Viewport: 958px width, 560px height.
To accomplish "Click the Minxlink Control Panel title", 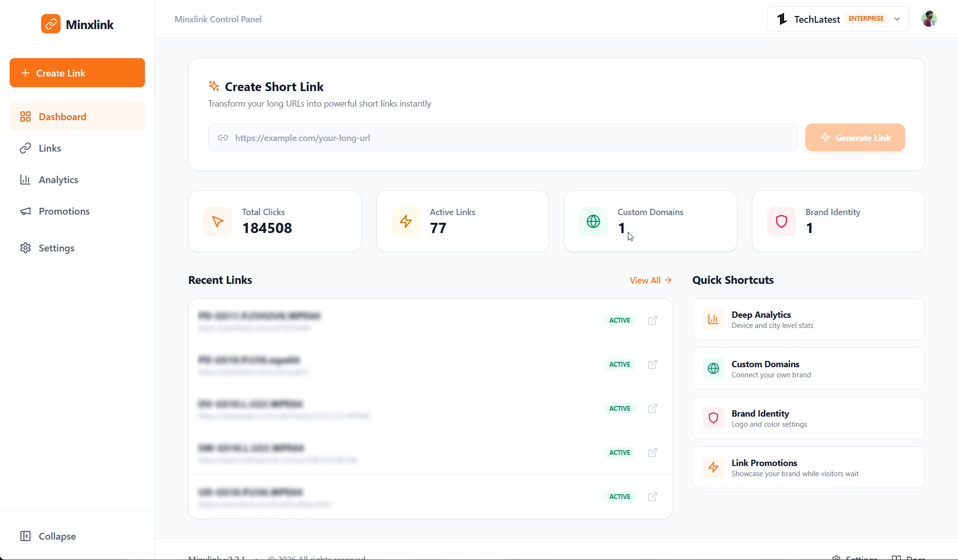I will (218, 19).
